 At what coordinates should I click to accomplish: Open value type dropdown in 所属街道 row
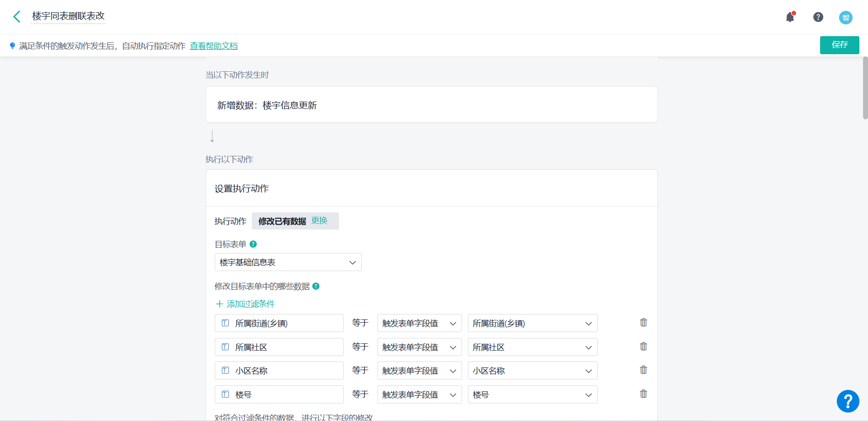419,324
